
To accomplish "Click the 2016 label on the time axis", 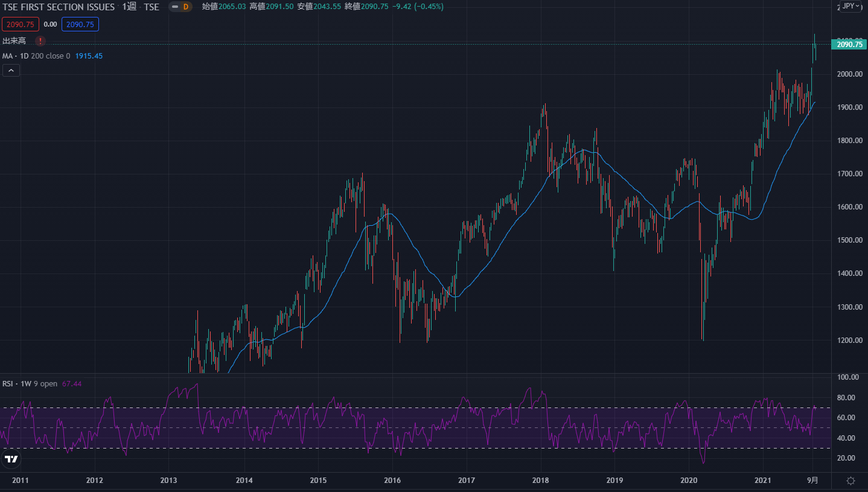I will point(392,481).
